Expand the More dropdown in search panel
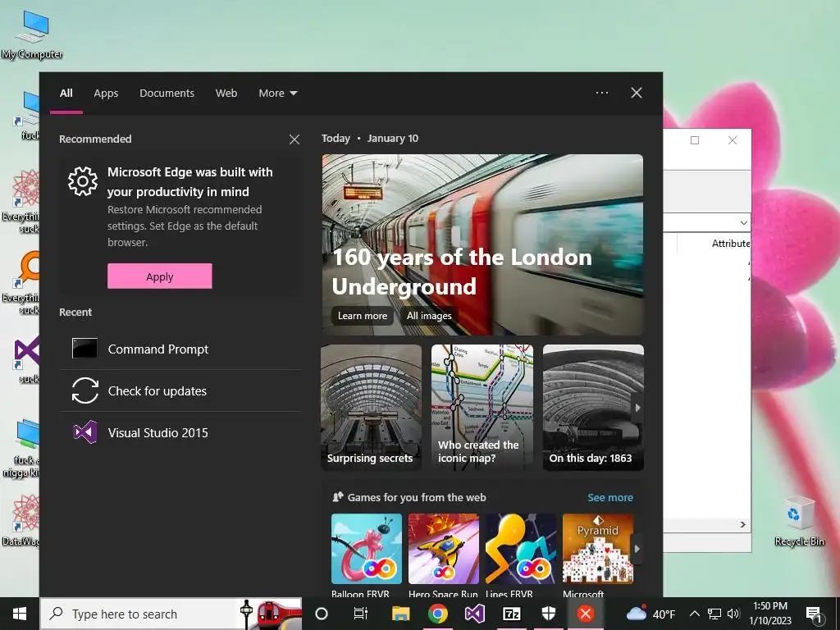 [277, 94]
